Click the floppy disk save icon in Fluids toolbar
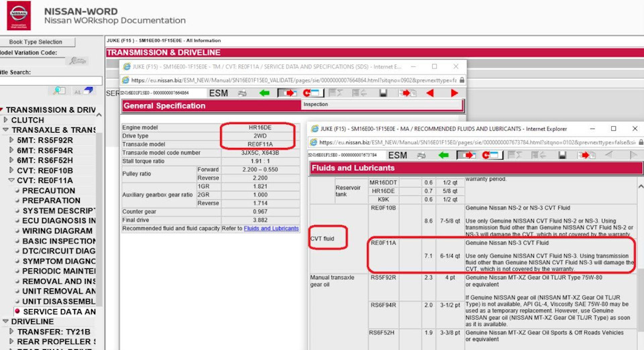The image size is (644, 350). tap(562, 155)
